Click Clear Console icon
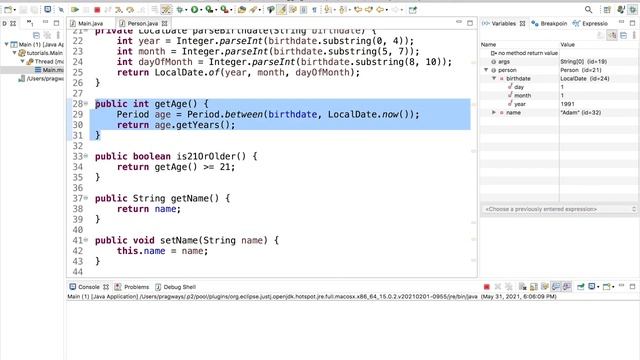The height and width of the screenshot is (360, 640). click(x=523, y=287)
